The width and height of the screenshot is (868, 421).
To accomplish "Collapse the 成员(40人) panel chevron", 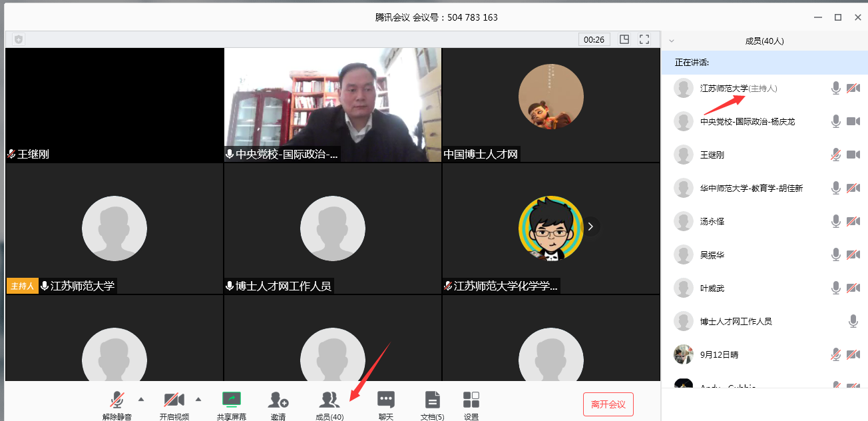I will (672, 41).
